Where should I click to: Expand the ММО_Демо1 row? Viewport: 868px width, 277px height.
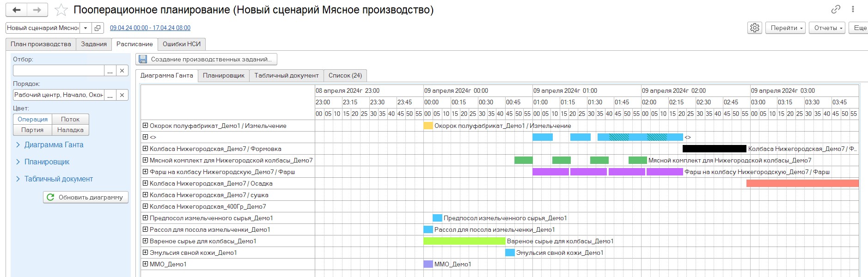coord(145,264)
